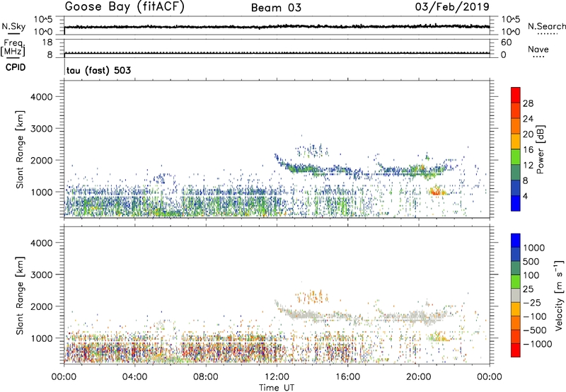Click the '16:00' time axis label
The height and width of the screenshot is (392, 566).
pyautogui.click(x=348, y=377)
